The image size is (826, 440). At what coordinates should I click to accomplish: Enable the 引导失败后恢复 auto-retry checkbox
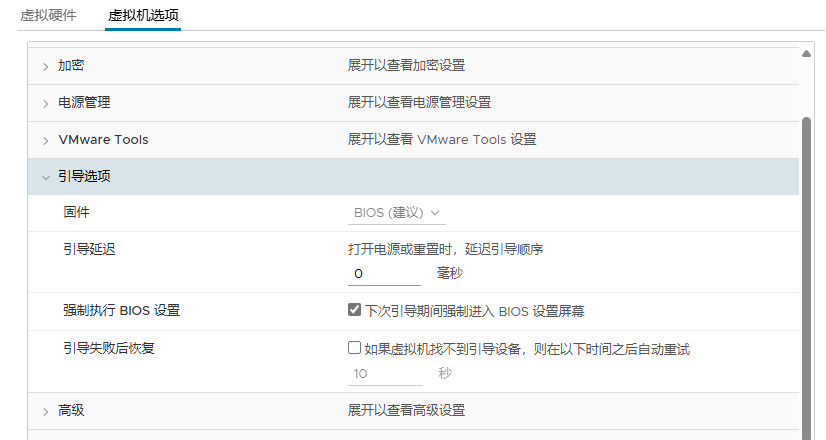pos(354,348)
